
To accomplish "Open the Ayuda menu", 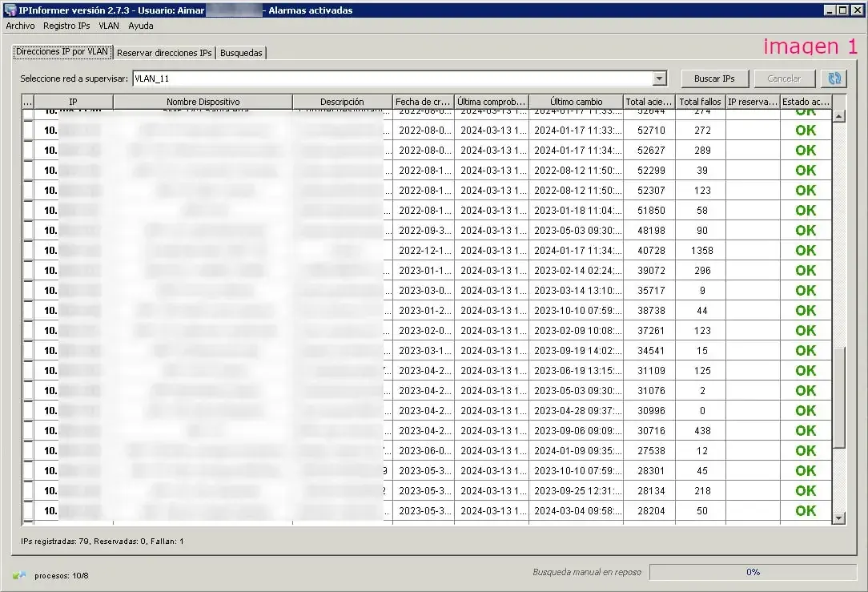I will click(x=140, y=26).
